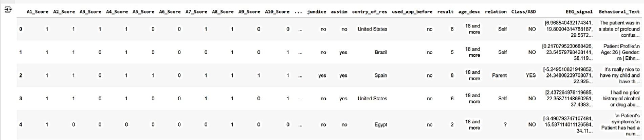Click the result column header
The width and height of the screenshot is (644, 140).
(x=445, y=12)
